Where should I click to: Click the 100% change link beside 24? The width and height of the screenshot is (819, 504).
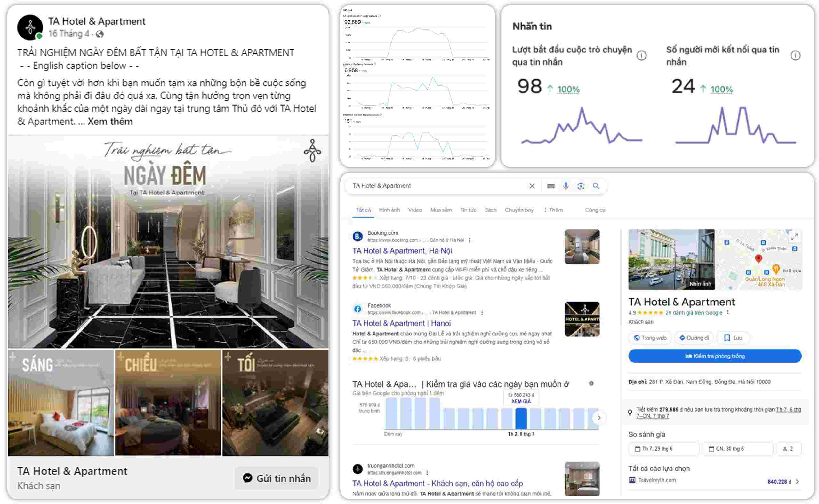coord(721,89)
